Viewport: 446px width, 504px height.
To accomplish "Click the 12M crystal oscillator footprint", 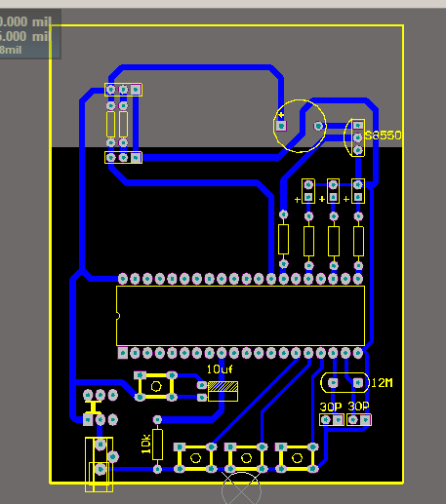I will point(345,383).
